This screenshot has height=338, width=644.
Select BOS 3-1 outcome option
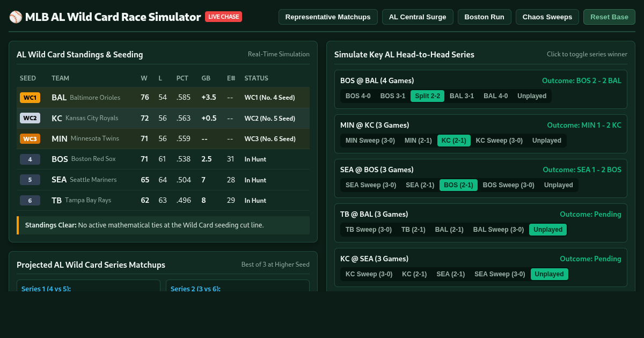click(x=393, y=96)
